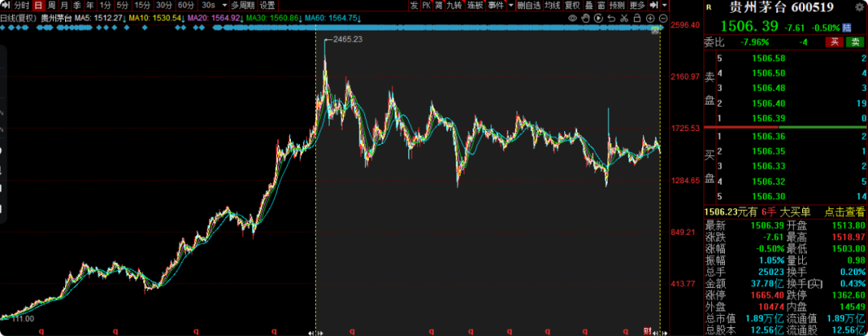Click the collapse arrow icon at toolbar start
The image size is (868, 336).
point(6,6)
